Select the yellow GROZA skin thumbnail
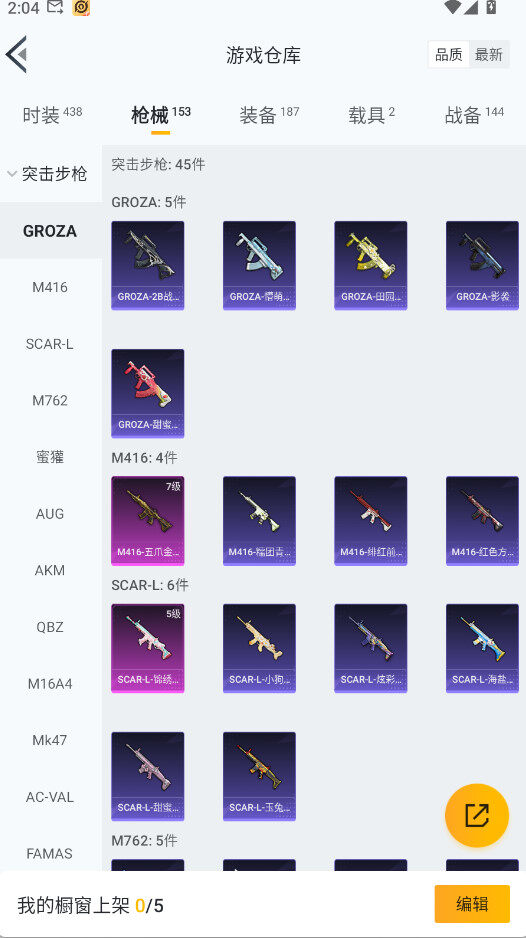Viewport: 526px width, 938px height. click(370, 265)
